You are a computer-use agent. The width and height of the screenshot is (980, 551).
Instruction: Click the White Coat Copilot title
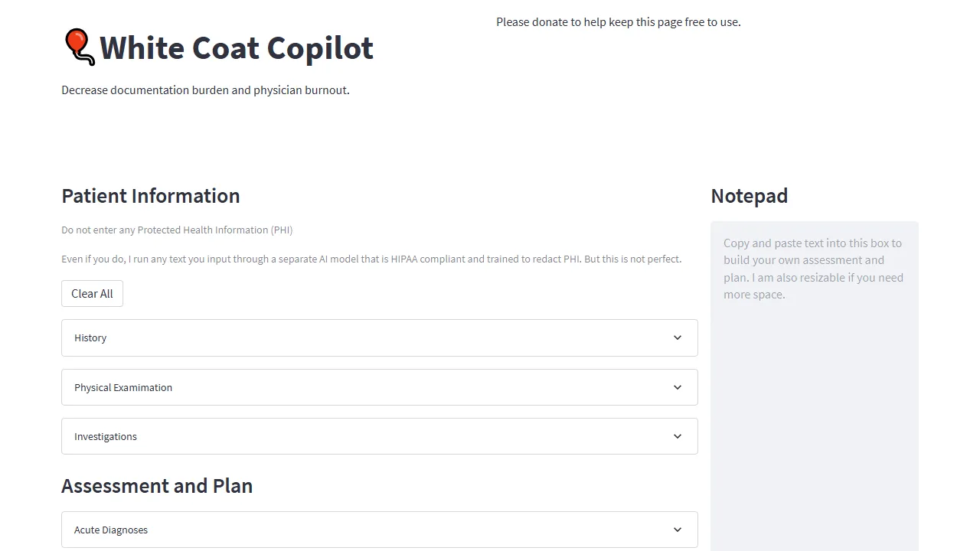pos(236,47)
